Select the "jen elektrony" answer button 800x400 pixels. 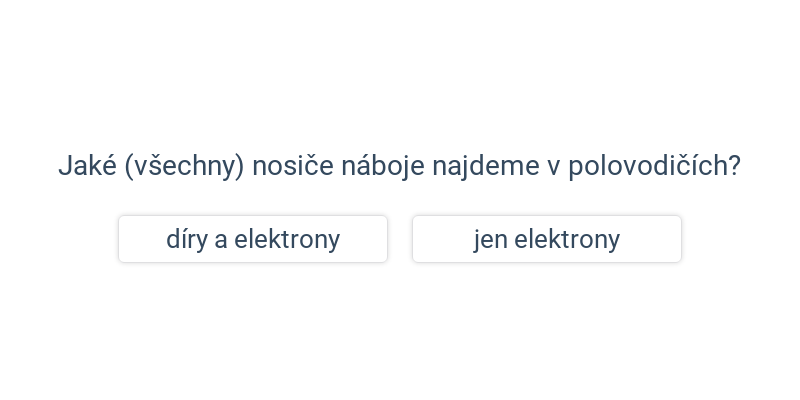547,239
